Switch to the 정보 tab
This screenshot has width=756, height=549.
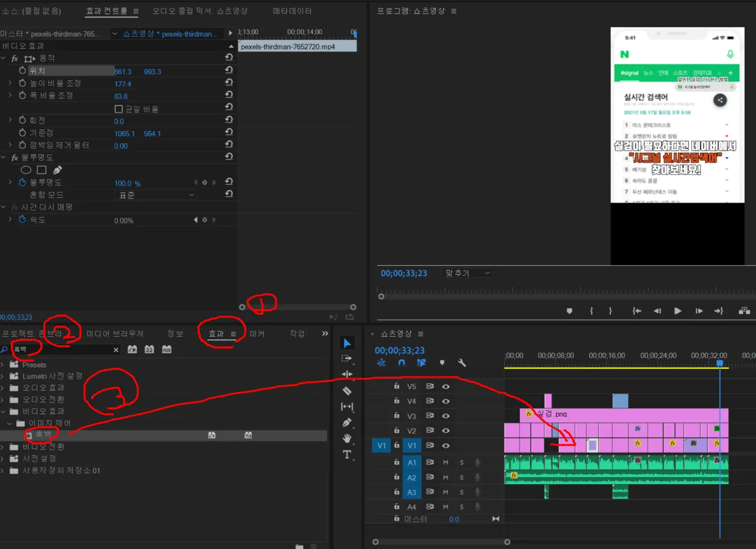click(x=175, y=334)
